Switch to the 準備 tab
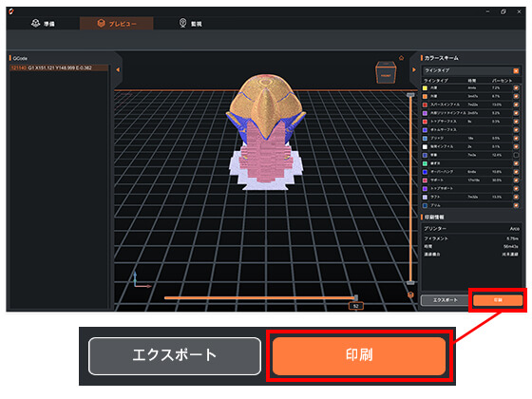Viewport: 532px width, 399px height. click(43, 24)
